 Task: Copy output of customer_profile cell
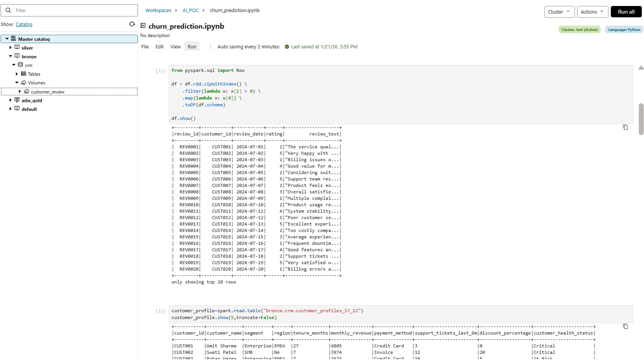click(625, 326)
